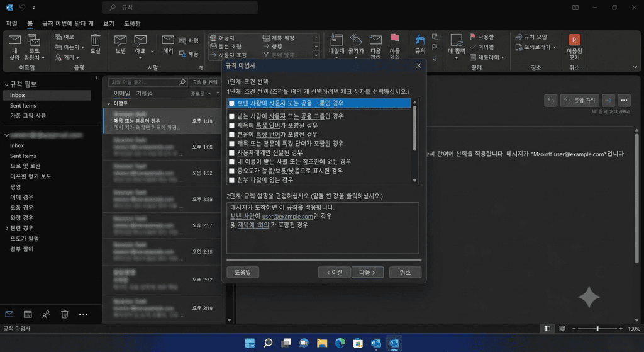This screenshot has height=352, width=644.
Task: Click the 취소 button in wizard
Action: coord(405,272)
